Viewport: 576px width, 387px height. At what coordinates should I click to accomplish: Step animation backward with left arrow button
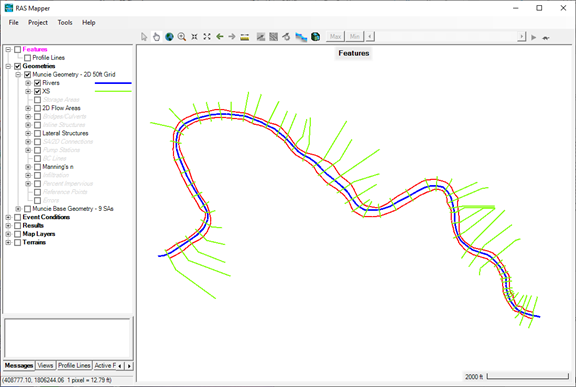pyautogui.click(x=370, y=37)
